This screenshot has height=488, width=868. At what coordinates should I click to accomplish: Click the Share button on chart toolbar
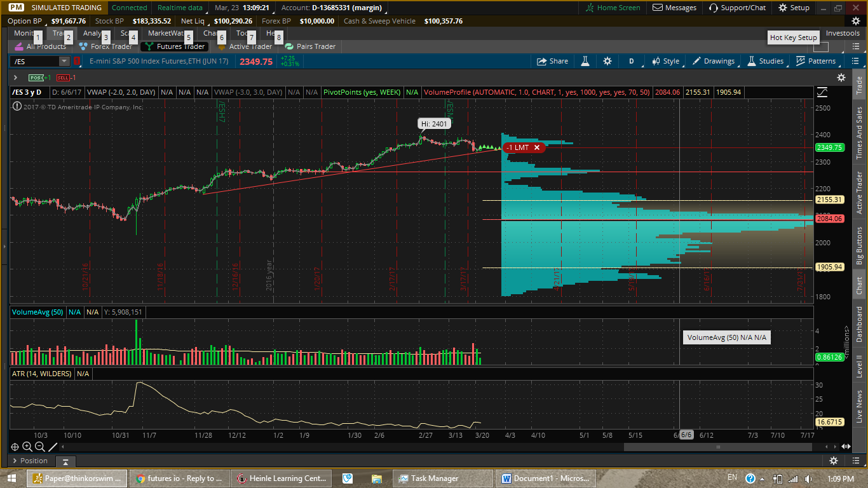552,61
